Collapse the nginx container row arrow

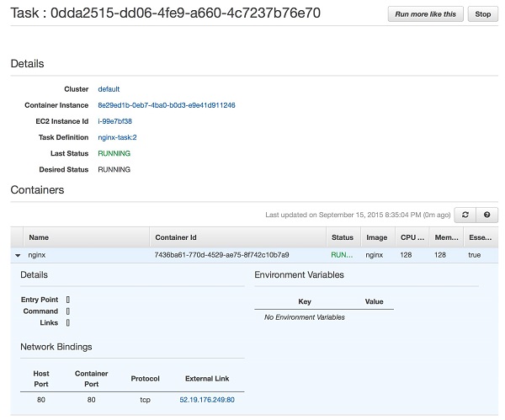point(18,254)
